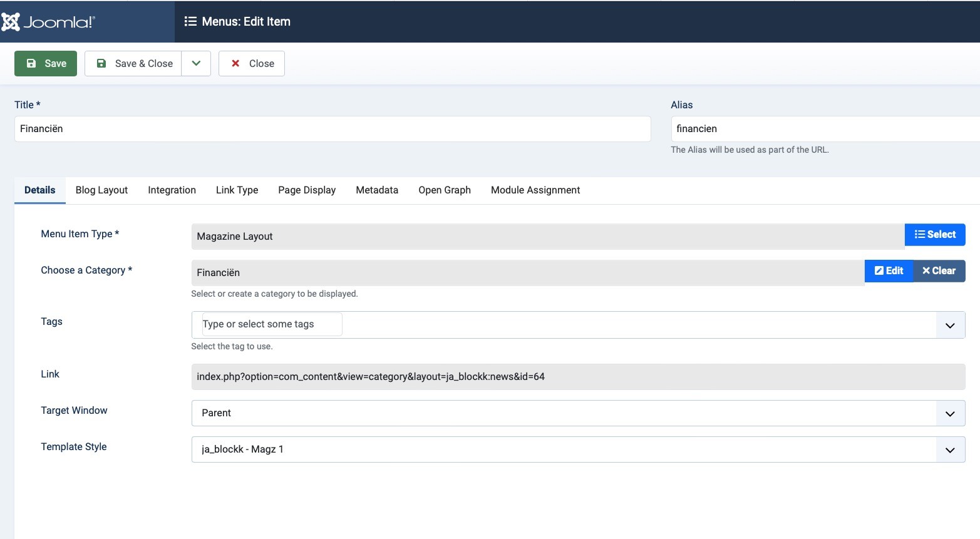Click the Menus list icon in header
Image resolution: width=980 pixels, height=539 pixels.
tap(190, 21)
